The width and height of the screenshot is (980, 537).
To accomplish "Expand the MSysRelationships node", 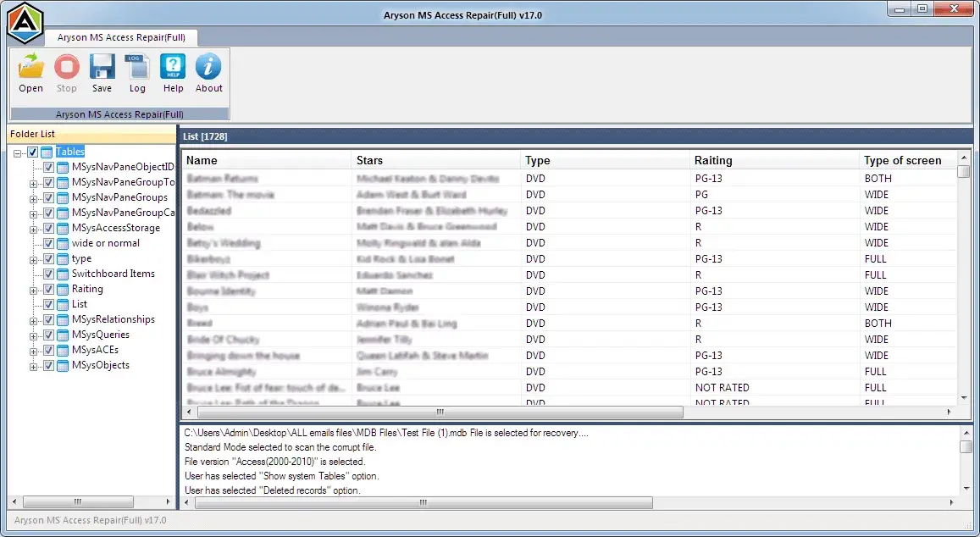I will point(33,321).
